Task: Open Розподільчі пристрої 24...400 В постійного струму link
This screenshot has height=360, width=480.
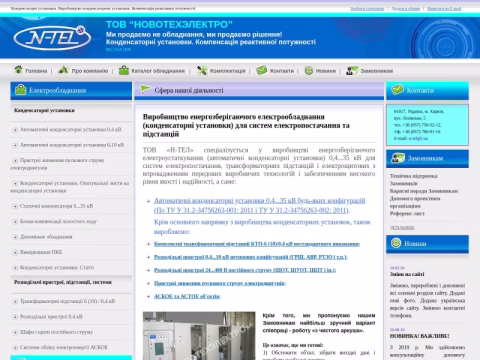Action: [245, 270]
